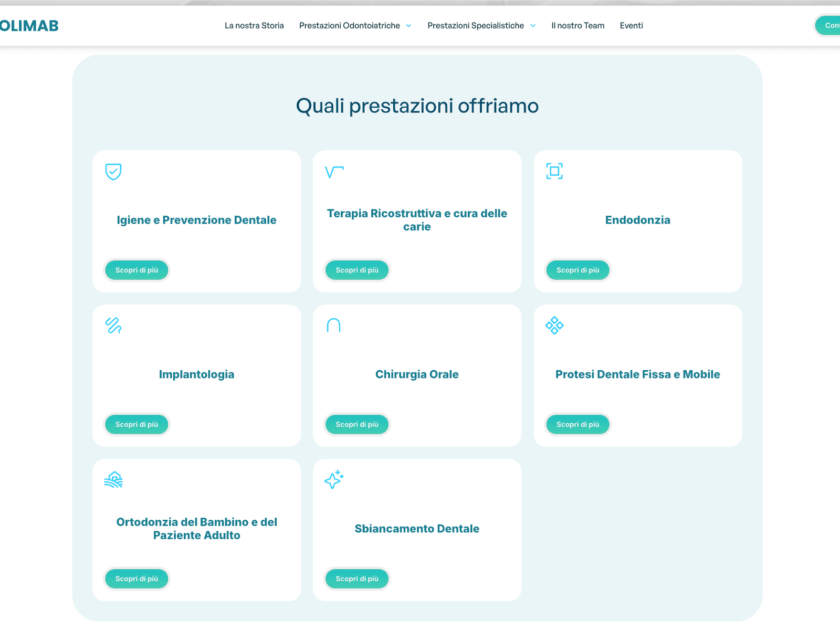Click Scopri di più under Terapia Ricostruttiva
840x630 pixels.
[357, 270]
